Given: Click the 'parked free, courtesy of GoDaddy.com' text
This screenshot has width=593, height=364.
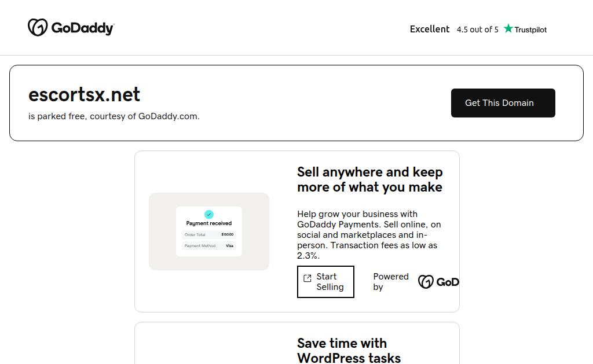Looking at the screenshot, I should (114, 116).
